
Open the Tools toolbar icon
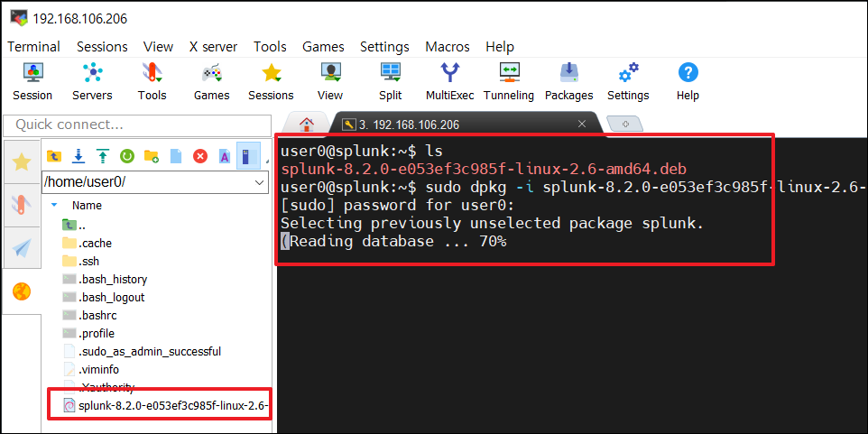point(152,81)
